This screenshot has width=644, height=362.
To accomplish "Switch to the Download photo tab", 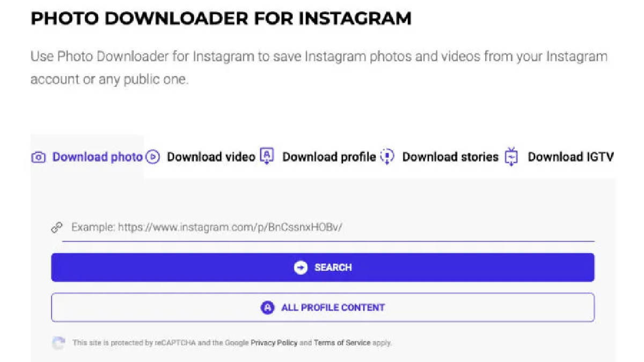I will (x=87, y=157).
